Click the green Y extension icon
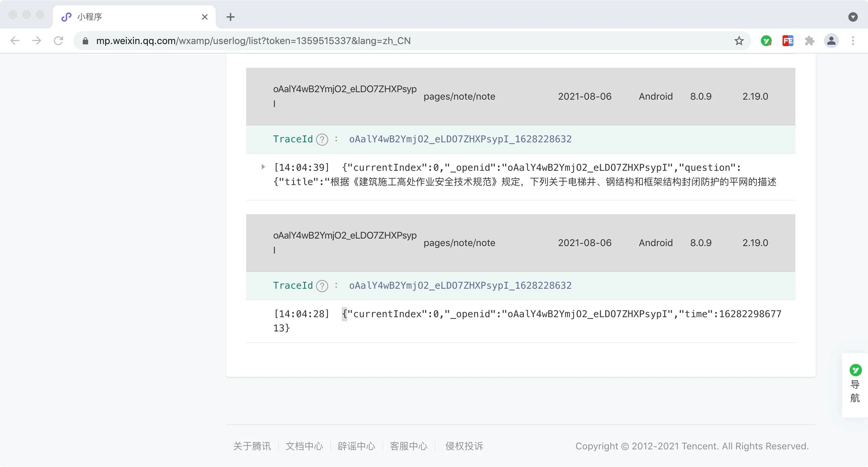This screenshot has width=868, height=467. click(x=766, y=41)
